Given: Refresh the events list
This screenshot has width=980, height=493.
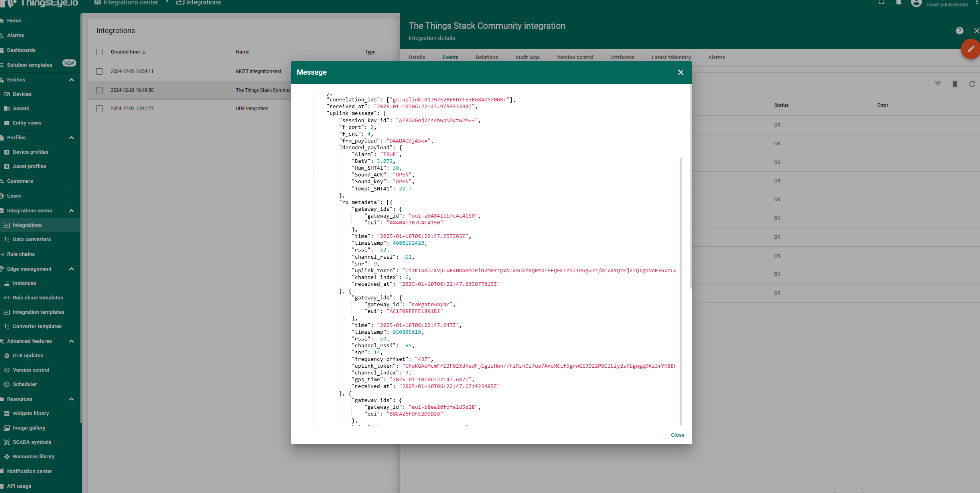Looking at the screenshot, I should pos(972,84).
